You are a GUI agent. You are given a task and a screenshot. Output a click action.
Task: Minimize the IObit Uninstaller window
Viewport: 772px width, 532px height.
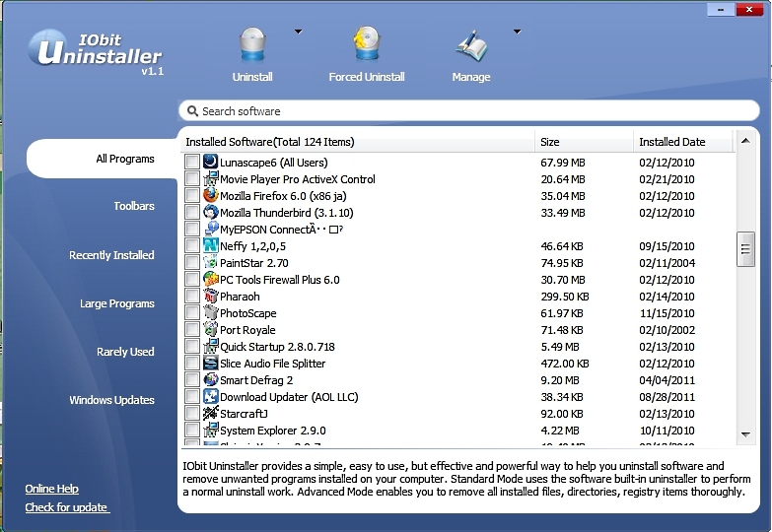coord(721,9)
